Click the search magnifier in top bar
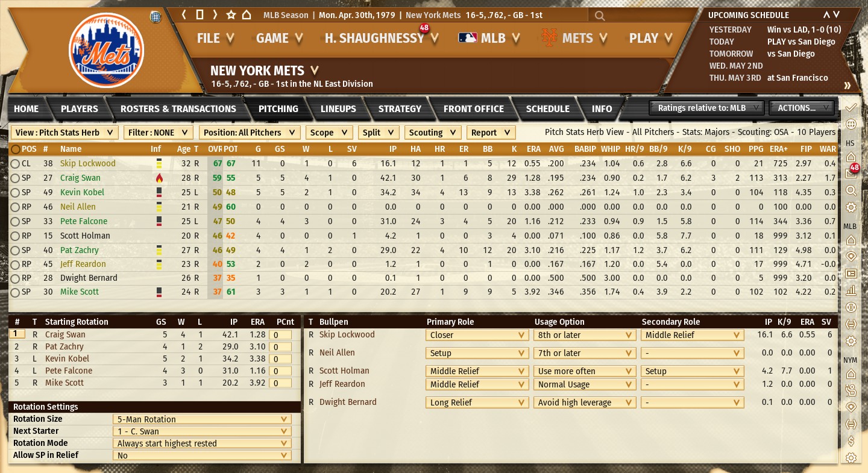Screen dimensions: 868x473 [x=599, y=16]
